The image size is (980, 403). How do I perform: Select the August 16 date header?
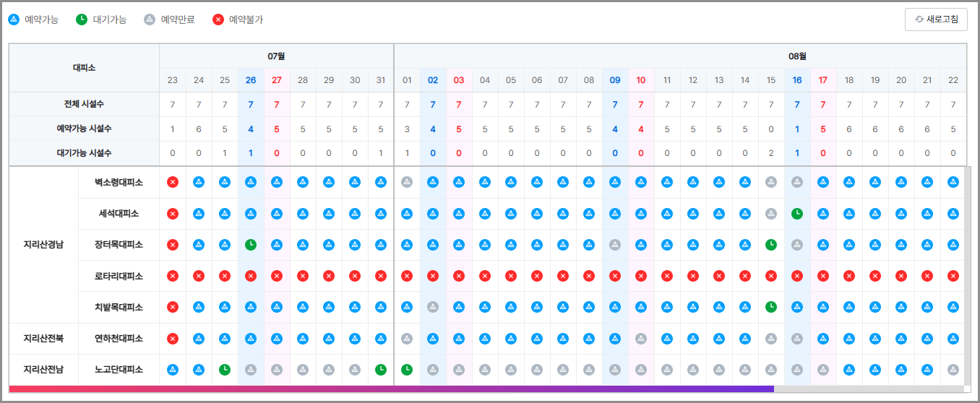797,80
